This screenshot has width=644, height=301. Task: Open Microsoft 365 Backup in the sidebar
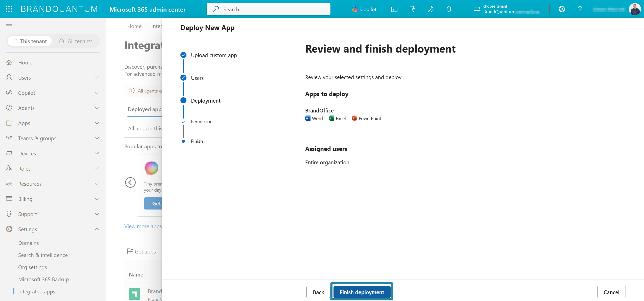coord(43,279)
